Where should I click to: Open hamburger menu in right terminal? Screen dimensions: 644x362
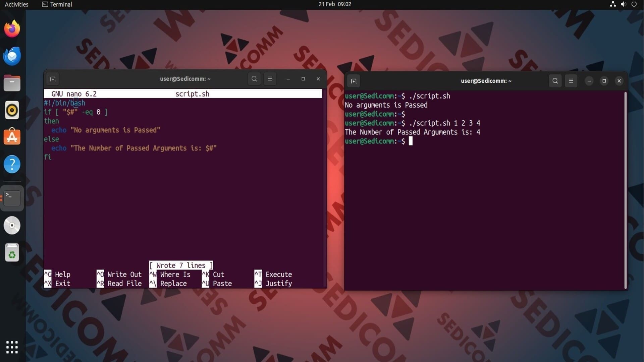571,81
